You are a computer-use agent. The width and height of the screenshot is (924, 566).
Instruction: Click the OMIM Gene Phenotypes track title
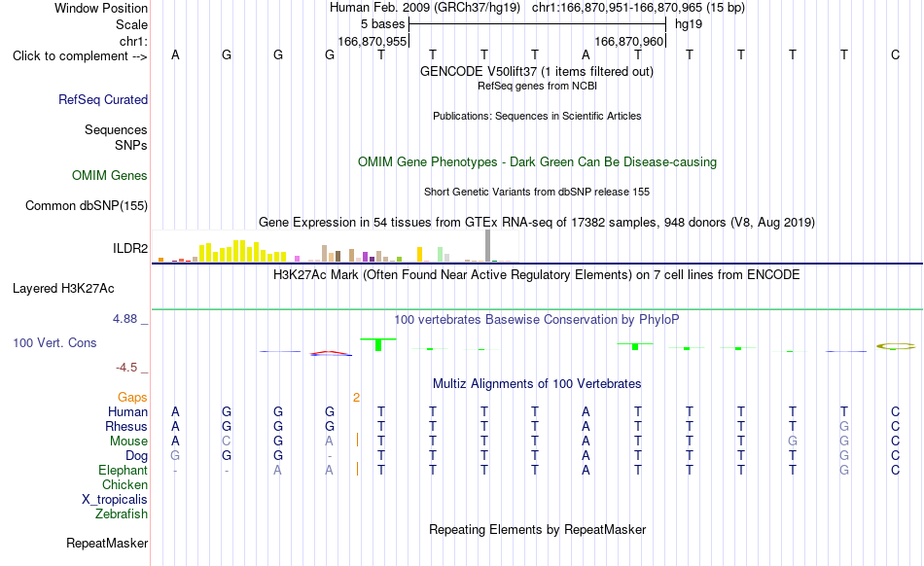[537, 162]
